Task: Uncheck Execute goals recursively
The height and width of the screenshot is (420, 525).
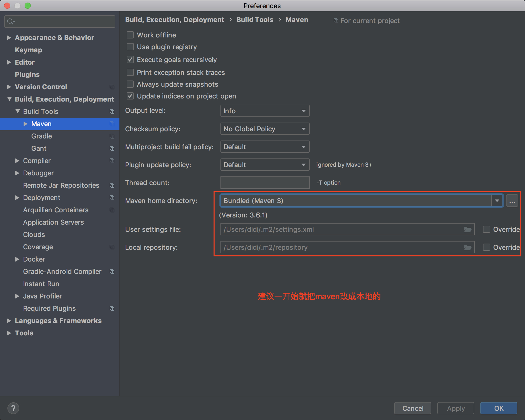Action: [x=130, y=60]
